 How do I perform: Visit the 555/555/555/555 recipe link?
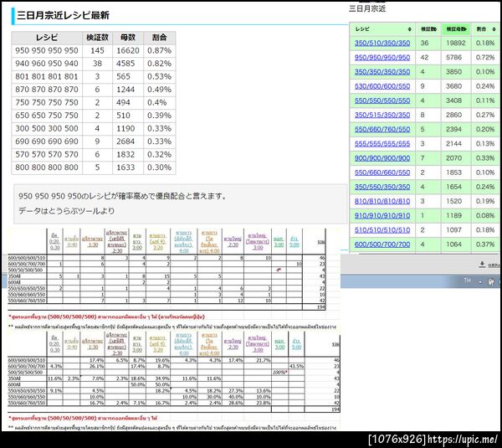pyautogui.click(x=382, y=144)
